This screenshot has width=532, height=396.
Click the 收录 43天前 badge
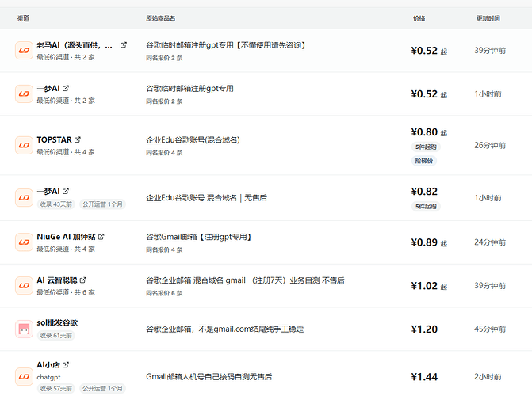point(56,204)
